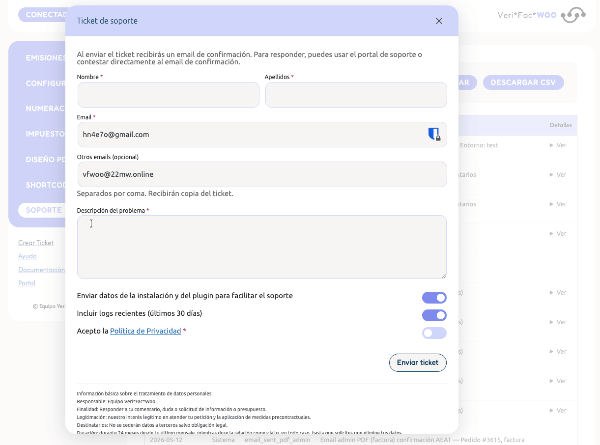Viewport: 600px width, 445px height.
Task: Focus the Apellidos input field
Action: [x=356, y=95]
